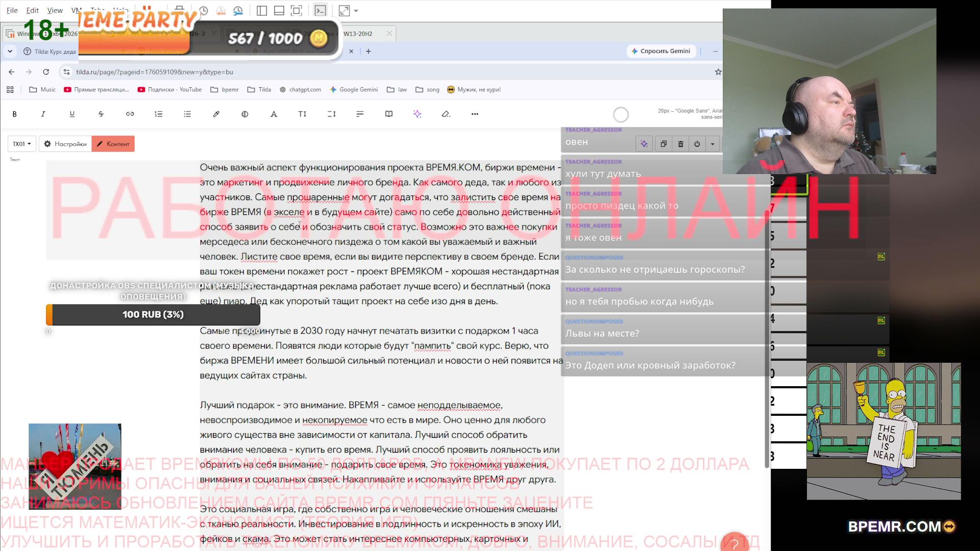This screenshot has width=980, height=551.
Task: Click the Спросить Gemini button
Action: coord(661,51)
